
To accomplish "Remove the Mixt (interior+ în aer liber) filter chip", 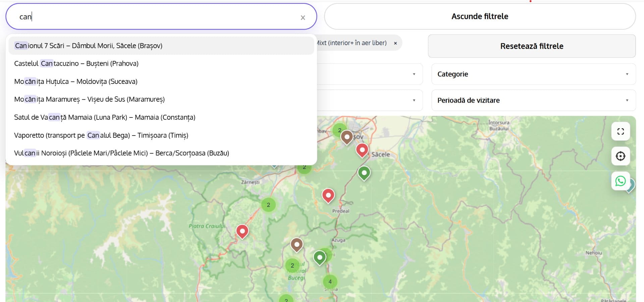I will (395, 43).
